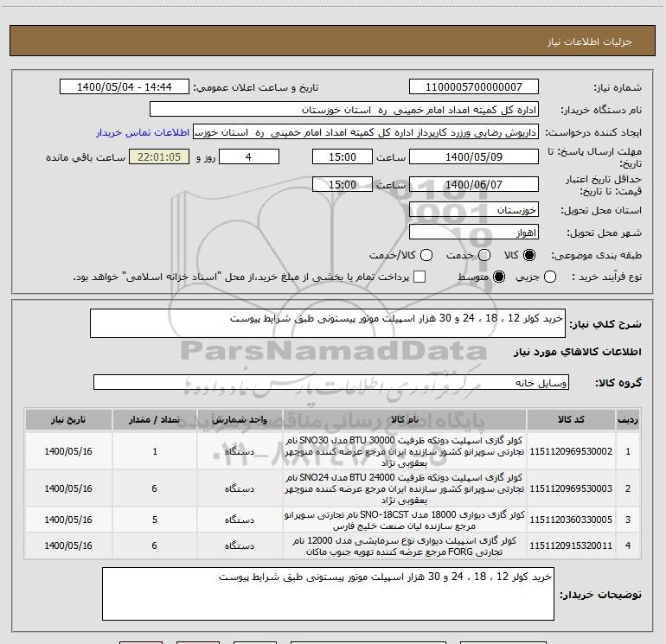The image size is (666, 644).
Task: Click product code 1151120969530003
Action: coord(571,488)
